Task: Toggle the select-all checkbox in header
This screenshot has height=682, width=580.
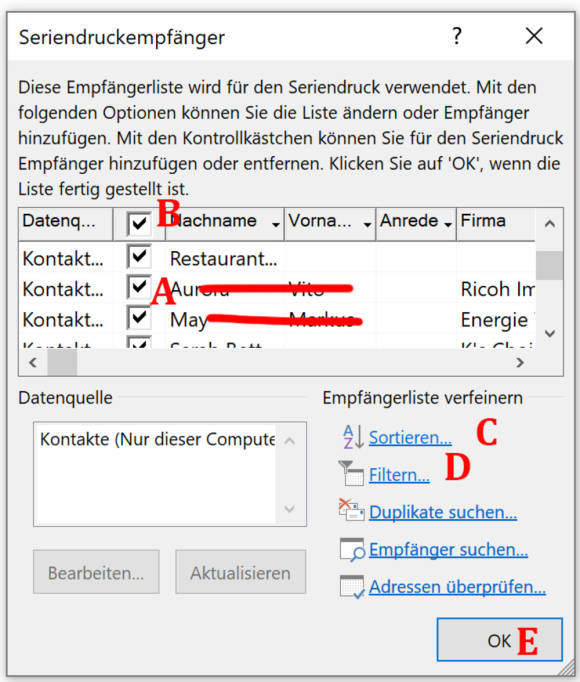Action: pos(139,224)
